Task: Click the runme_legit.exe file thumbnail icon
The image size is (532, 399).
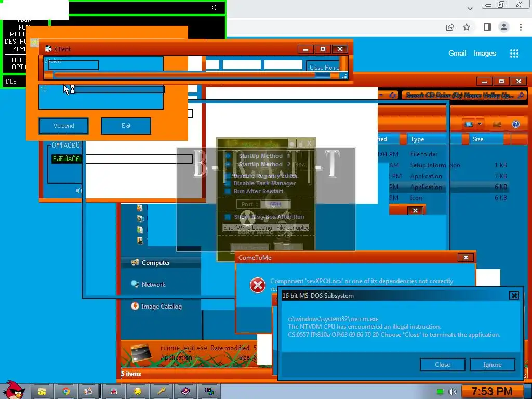Action: coord(141,353)
